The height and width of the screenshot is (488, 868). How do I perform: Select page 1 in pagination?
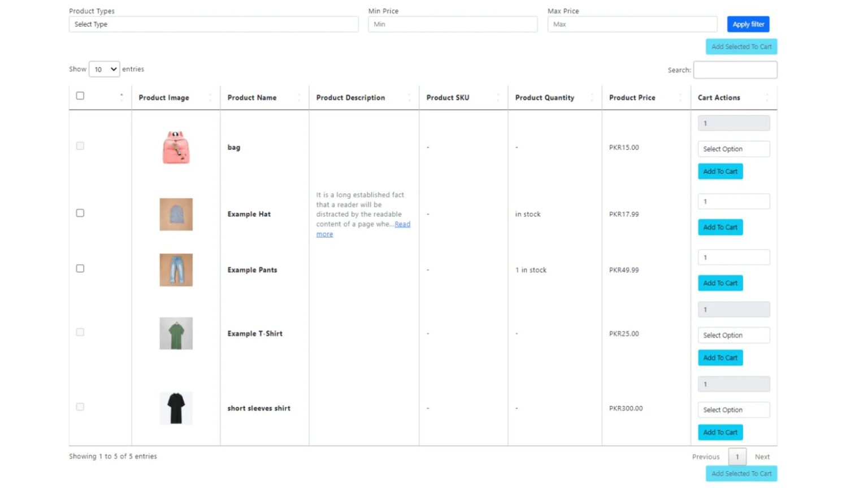[737, 456]
